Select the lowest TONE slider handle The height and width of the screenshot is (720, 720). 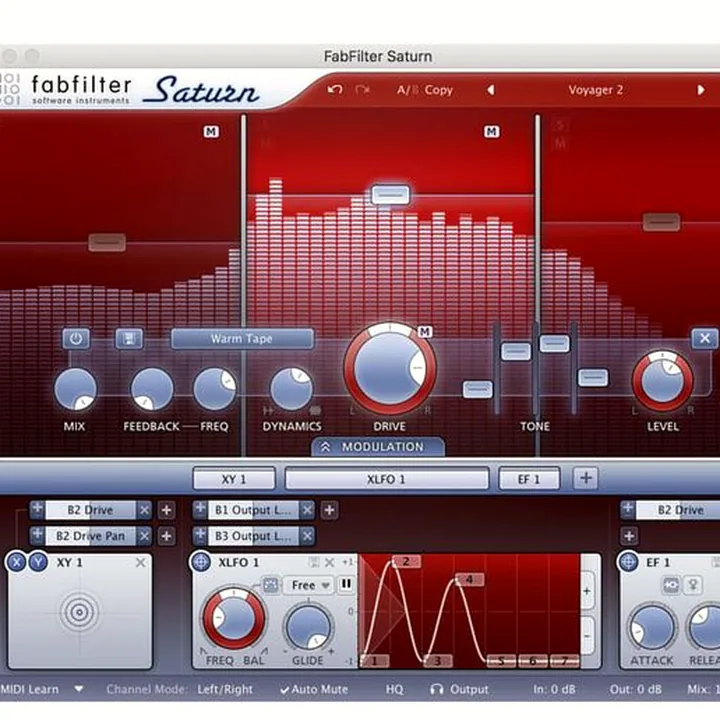(478, 389)
